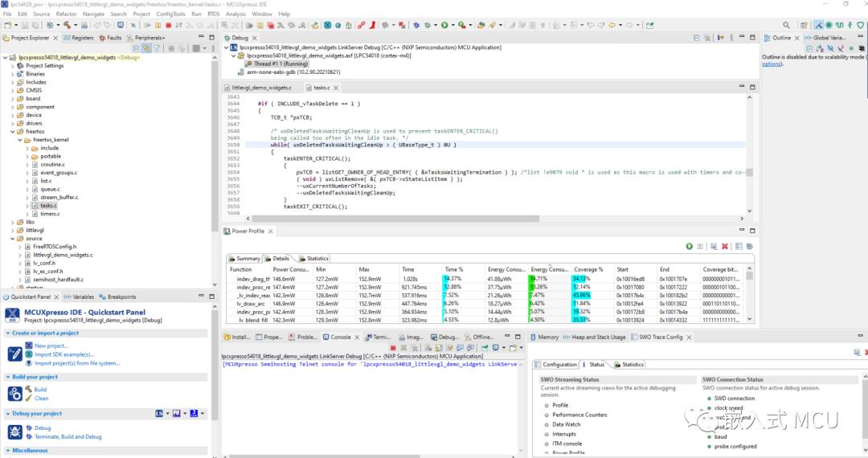Maximize the Debug view
The image size is (868, 458).
(x=752, y=38)
